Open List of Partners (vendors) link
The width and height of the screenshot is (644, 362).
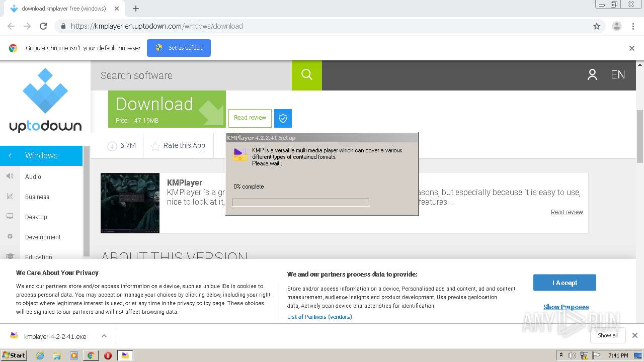pos(319,317)
